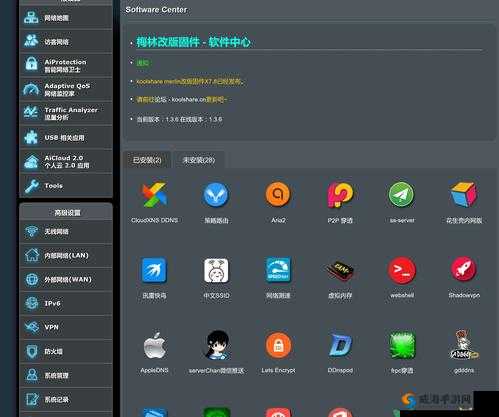
Task: Select the 中文SSID app icon
Action: 216,270
